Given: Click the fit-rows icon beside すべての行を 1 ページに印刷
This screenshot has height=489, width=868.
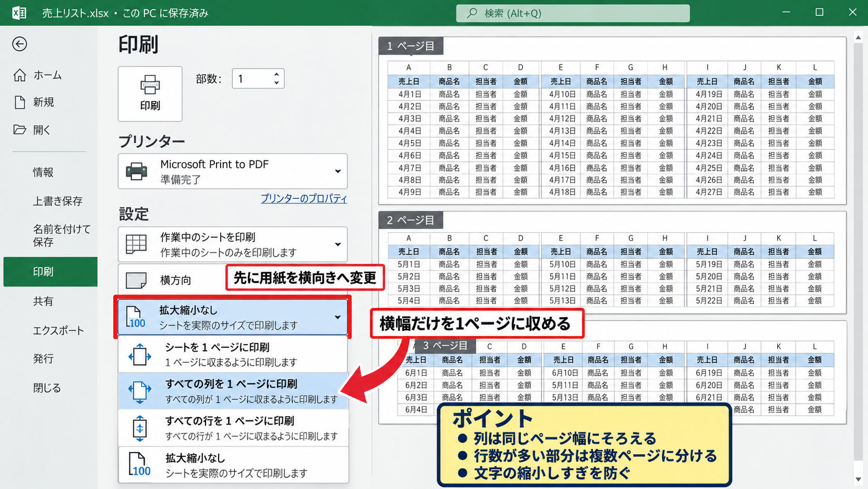Looking at the screenshot, I should click(x=140, y=429).
